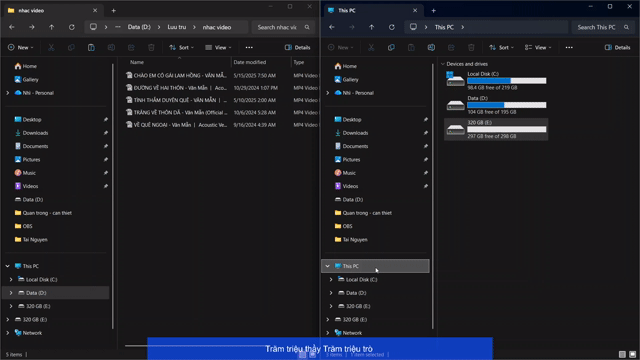Expand Local Disk (C:) in left window tree
Screen dimensions: 640x360
click(11, 280)
